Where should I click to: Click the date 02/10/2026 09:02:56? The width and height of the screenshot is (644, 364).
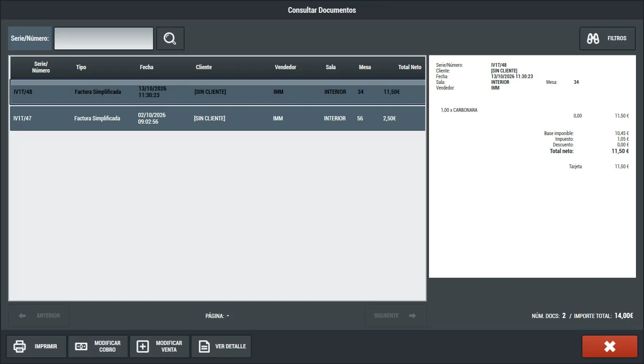(x=152, y=118)
